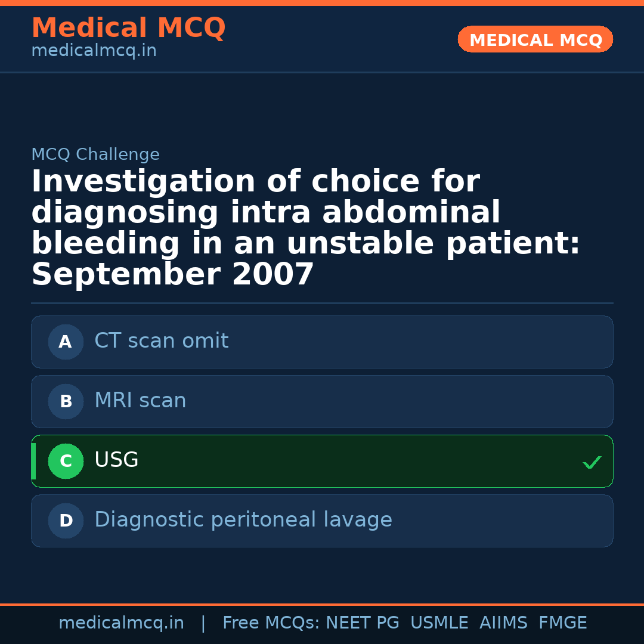Click the FMGE footer label
Screen dimensions: 644x644
click(562, 623)
